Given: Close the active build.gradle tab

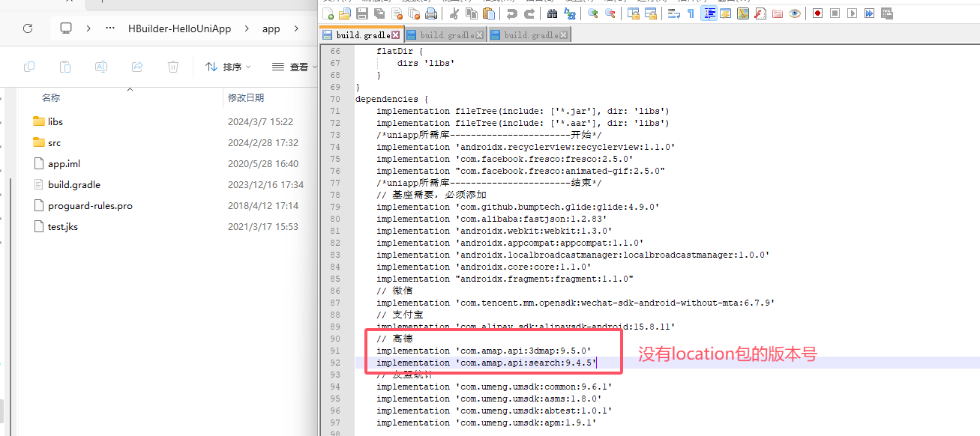Looking at the screenshot, I should (396, 35).
